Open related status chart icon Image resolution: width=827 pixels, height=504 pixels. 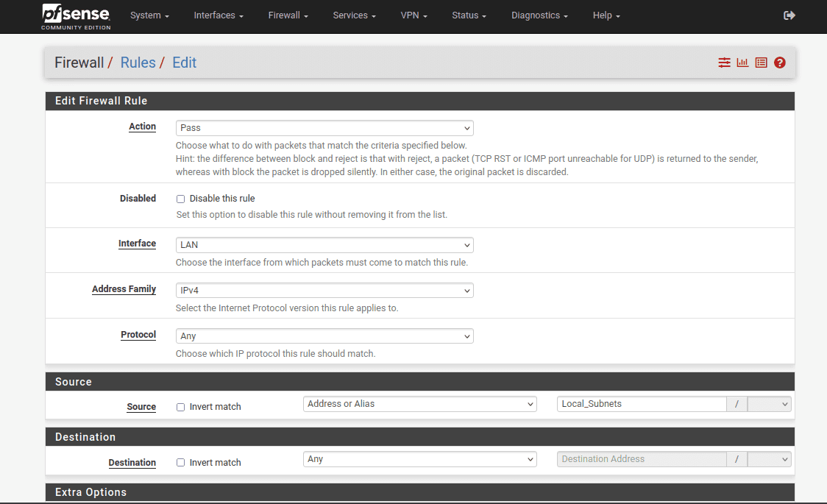click(x=742, y=63)
